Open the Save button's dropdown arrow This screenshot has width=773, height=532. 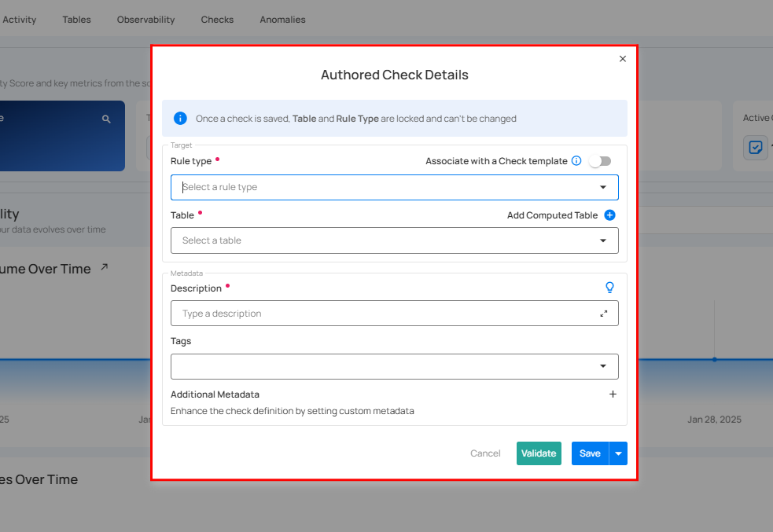tap(619, 453)
